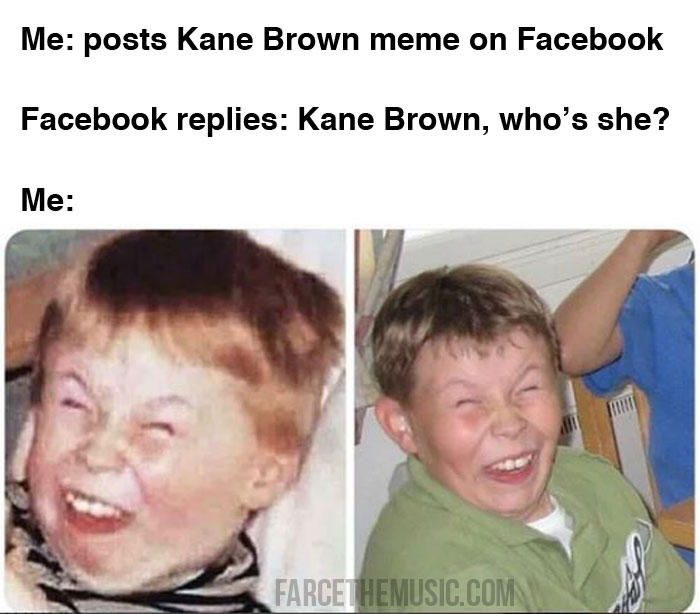Click the word 'replies:' in second line
Viewport: 700px width, 614px height.
click(x=232, y=121)
